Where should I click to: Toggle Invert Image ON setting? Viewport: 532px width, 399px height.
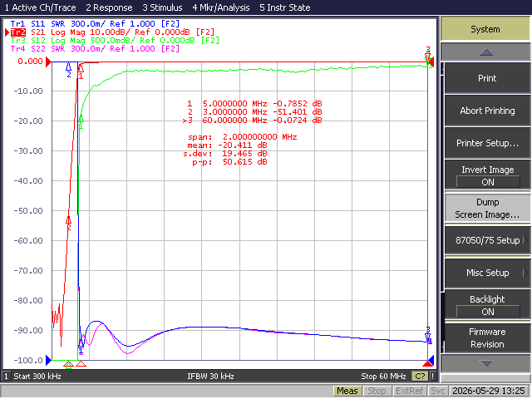[x=487, y=175]
